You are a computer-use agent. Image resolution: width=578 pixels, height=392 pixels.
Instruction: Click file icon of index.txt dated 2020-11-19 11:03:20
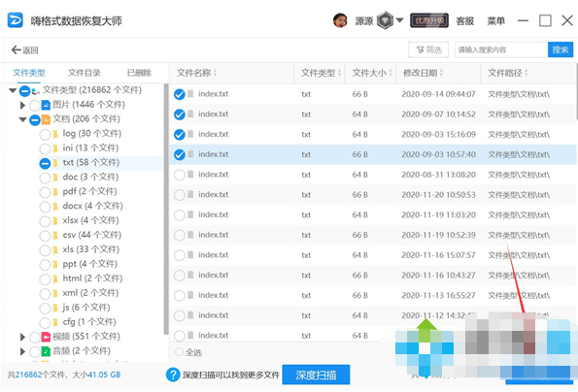coord(190,214)
